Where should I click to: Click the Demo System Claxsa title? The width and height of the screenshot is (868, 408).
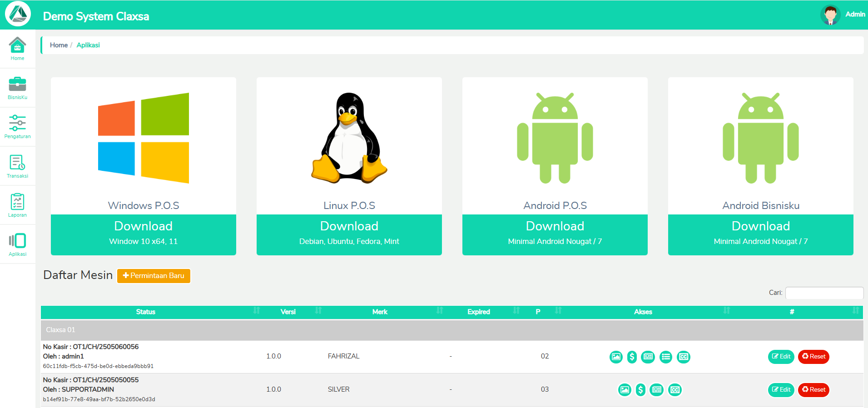pos(96,16)
